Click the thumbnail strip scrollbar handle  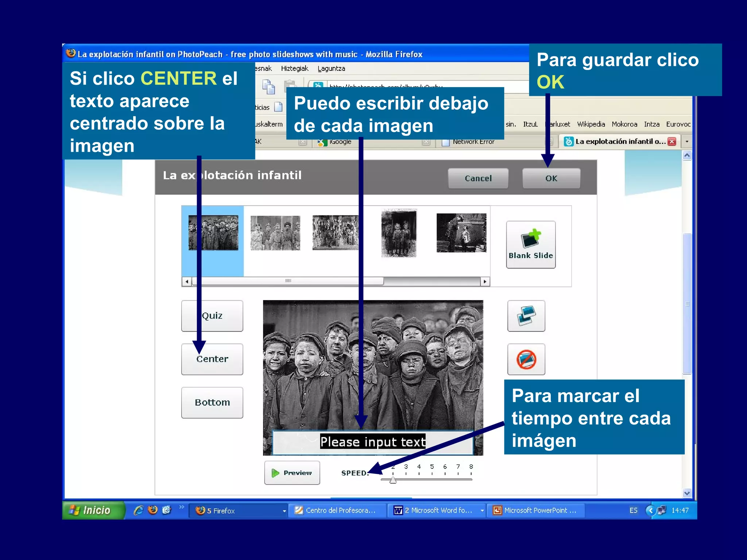pyautogui.click(x=288, y=281)
